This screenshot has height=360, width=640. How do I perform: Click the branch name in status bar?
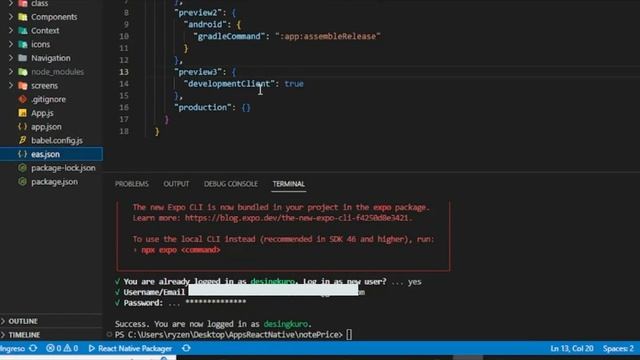[12, 348]
